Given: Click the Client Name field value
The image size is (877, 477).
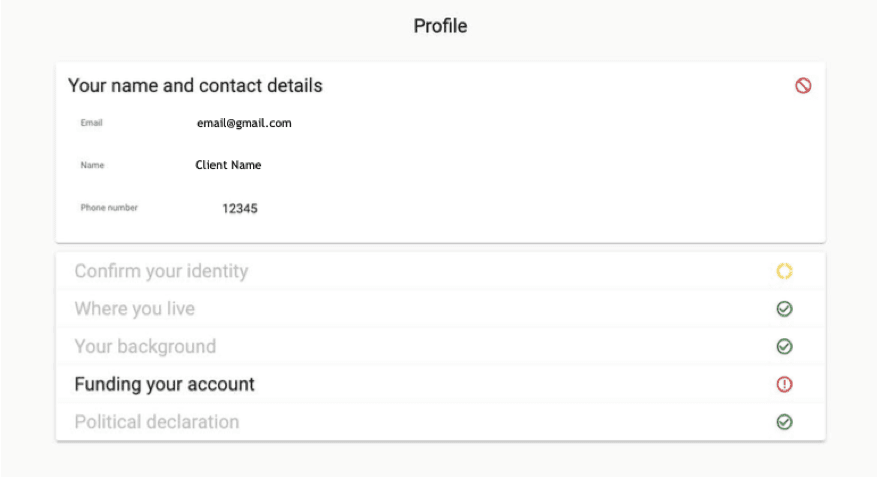Looking at the screenshot, I should (x=228, y=165).
